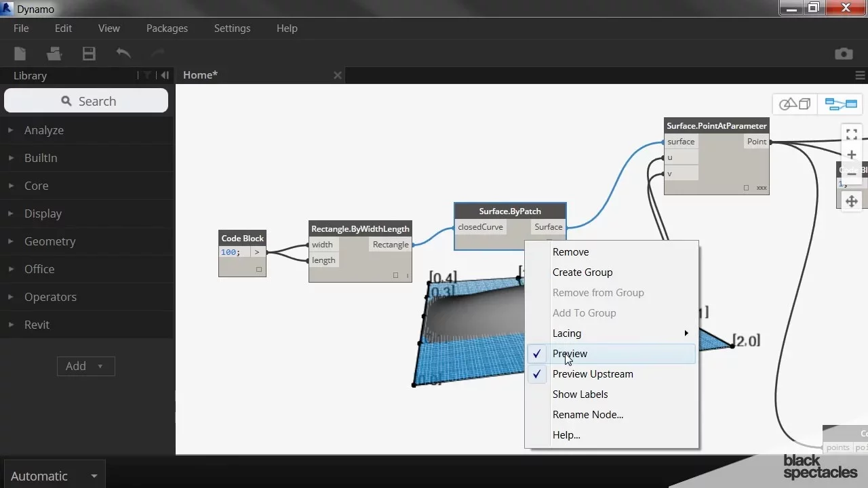
Task: Click the hamburger menu icon beside the tabs
Action: click(x=860, y=75)
